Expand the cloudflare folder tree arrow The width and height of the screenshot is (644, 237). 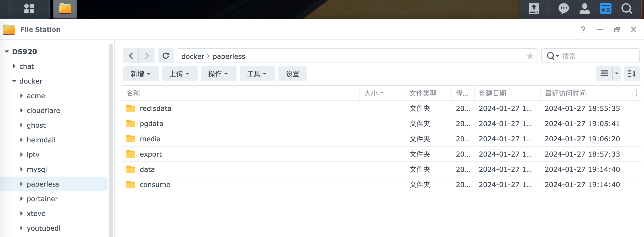point(22,110)
